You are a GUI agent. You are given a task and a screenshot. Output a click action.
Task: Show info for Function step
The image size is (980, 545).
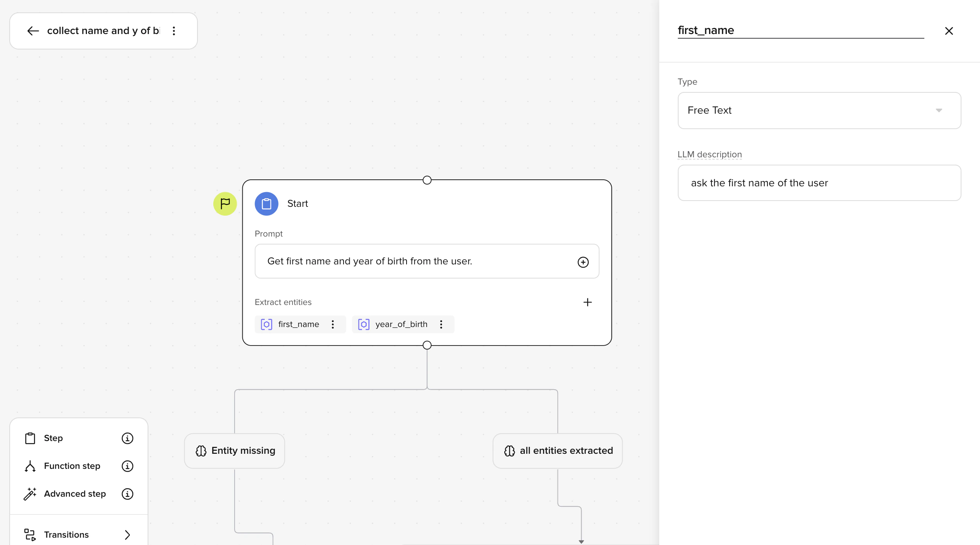pos(127,466)
